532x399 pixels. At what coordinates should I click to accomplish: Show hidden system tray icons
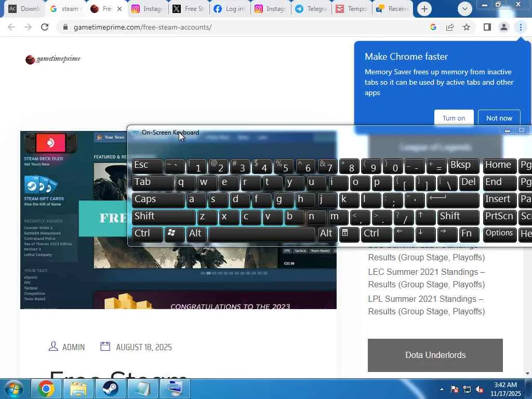point(442,389)
